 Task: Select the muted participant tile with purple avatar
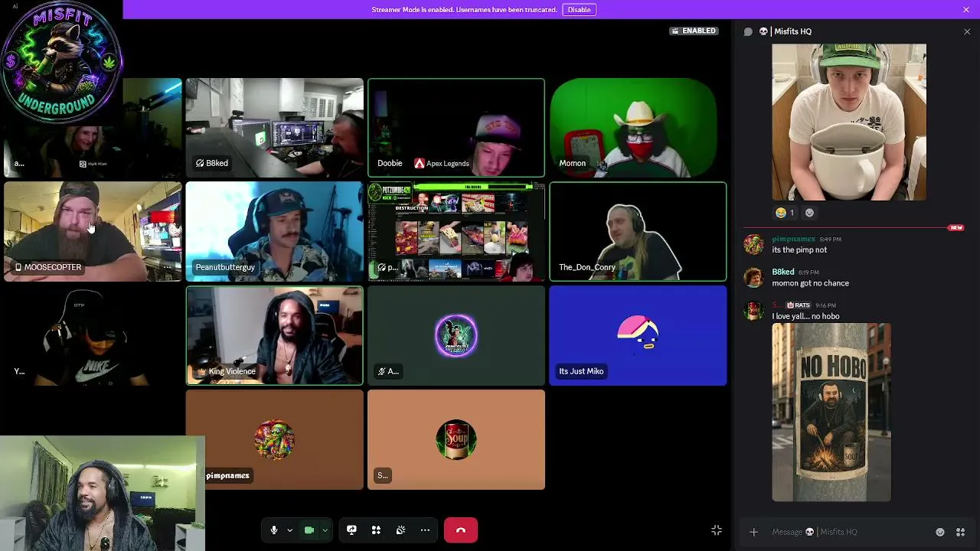456,336
